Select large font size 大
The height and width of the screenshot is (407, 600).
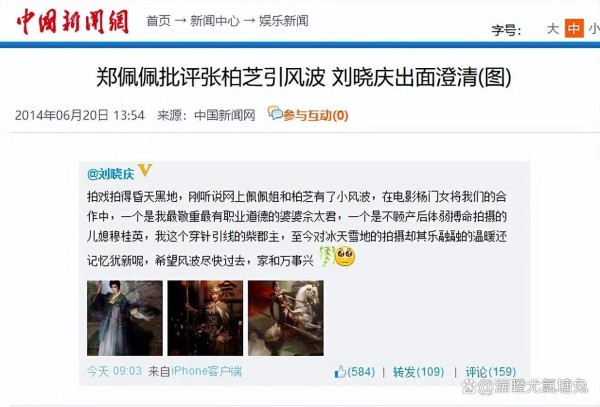(553, 29)
